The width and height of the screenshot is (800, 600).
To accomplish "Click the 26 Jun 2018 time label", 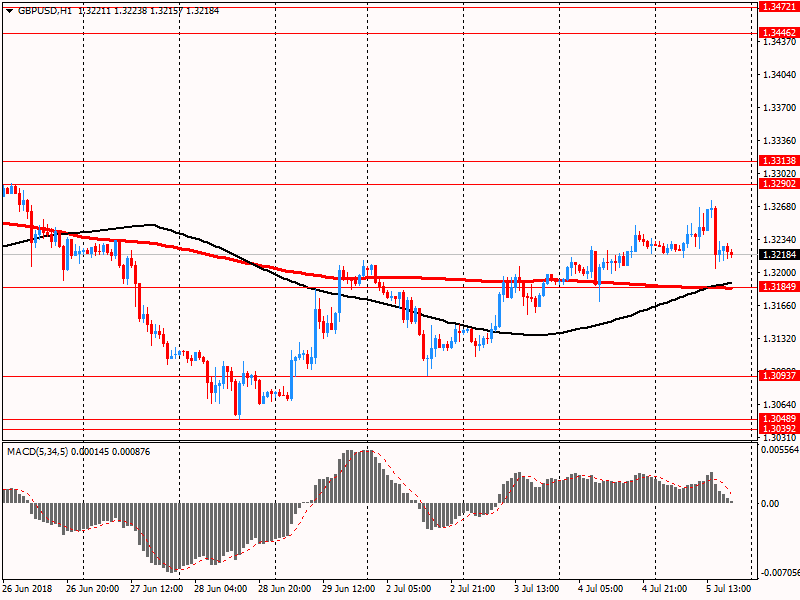I will tap(27, 589).
